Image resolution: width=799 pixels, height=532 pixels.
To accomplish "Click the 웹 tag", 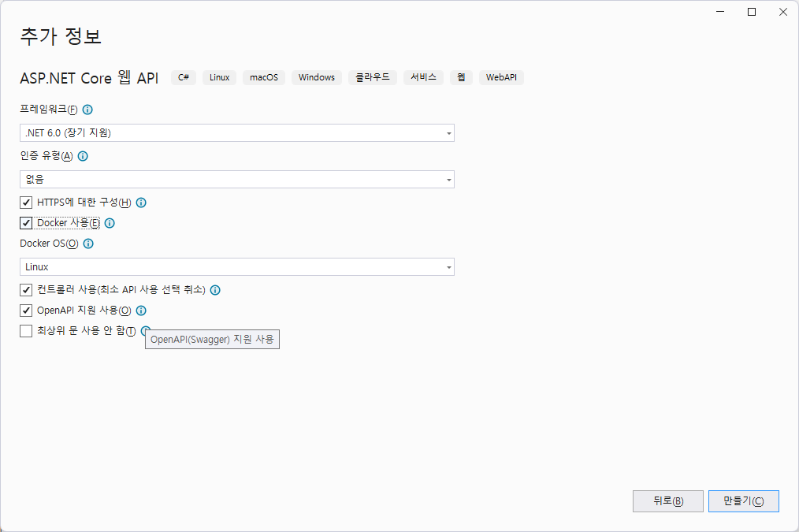I will pyautogui.click(x=461, y=77).
